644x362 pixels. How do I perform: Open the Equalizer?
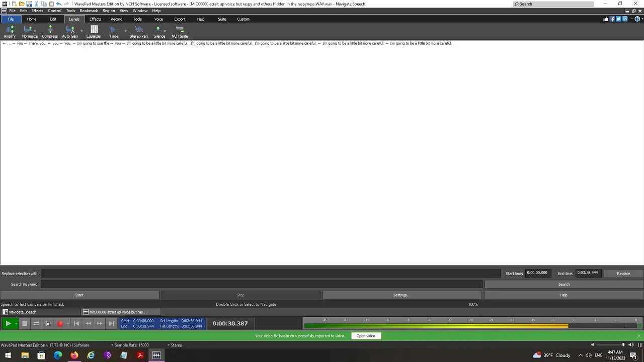pos(94,32)
